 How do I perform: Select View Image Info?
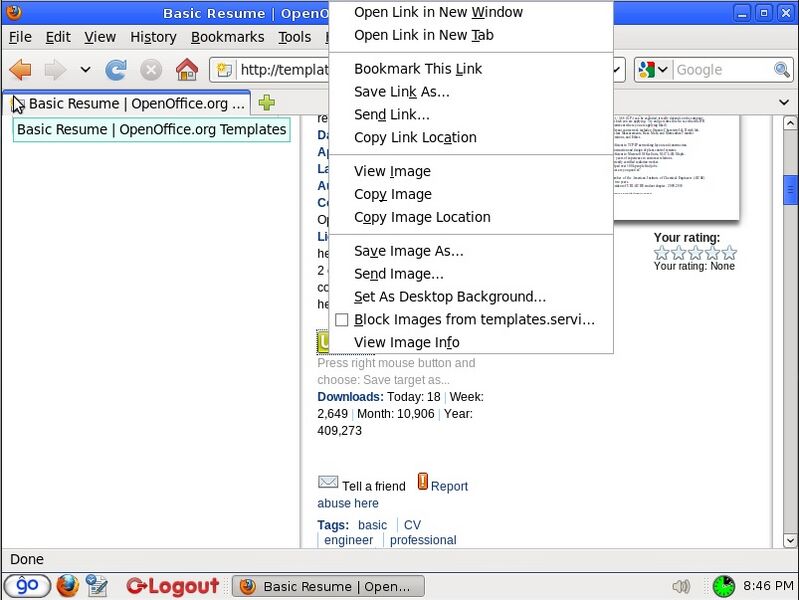470,343
